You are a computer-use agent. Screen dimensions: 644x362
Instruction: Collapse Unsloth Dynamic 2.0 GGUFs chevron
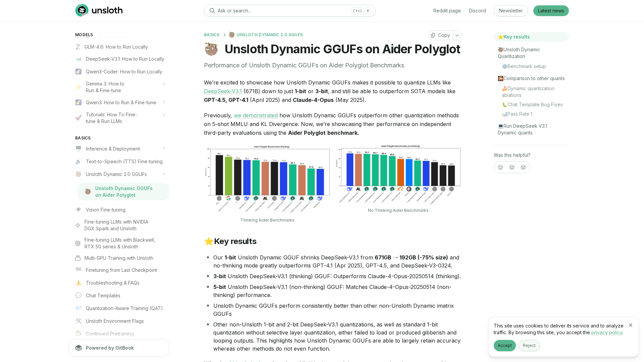[x=164, y=174]
